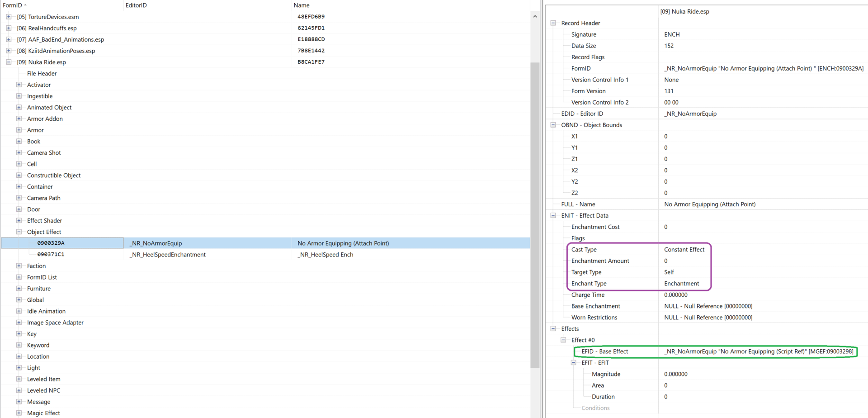Click the Signature value ENCH
Screen dimensions: 868x418
pyautogui.click(x=672, y=34)
